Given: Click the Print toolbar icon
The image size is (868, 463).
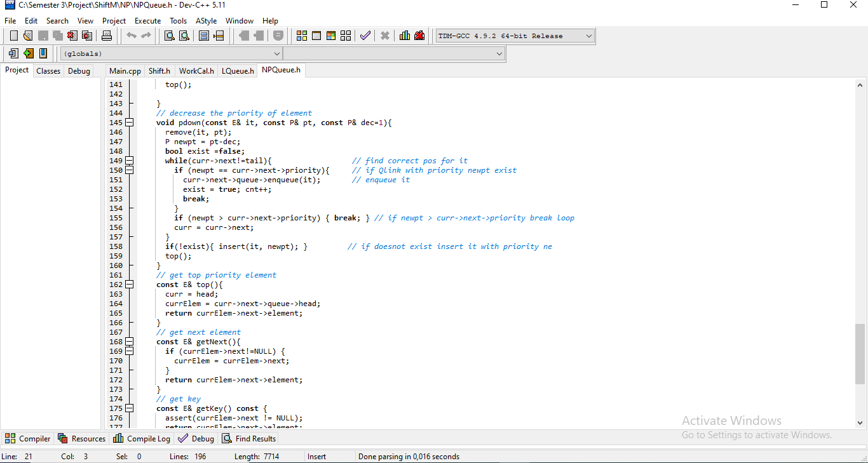Looking at the screenshot, I should [x=107, y=36].
